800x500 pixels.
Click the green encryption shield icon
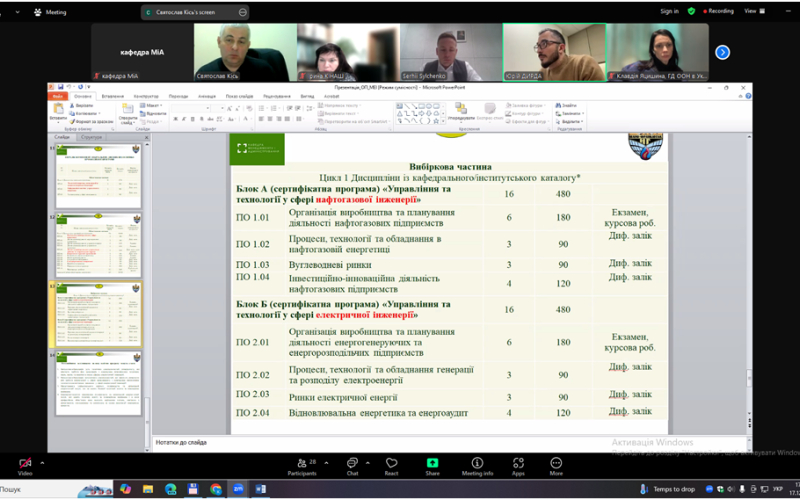tap(691, 11)
